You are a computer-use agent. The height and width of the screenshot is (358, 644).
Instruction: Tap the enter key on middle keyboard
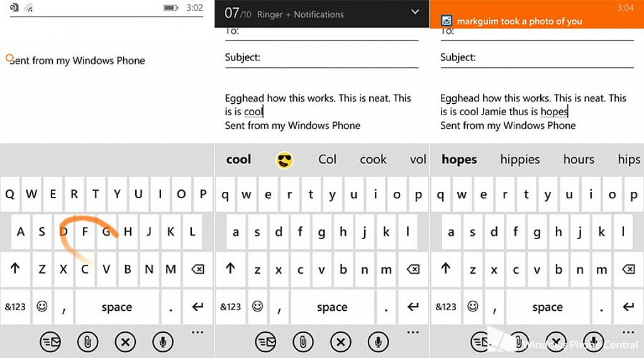[413, 306]
